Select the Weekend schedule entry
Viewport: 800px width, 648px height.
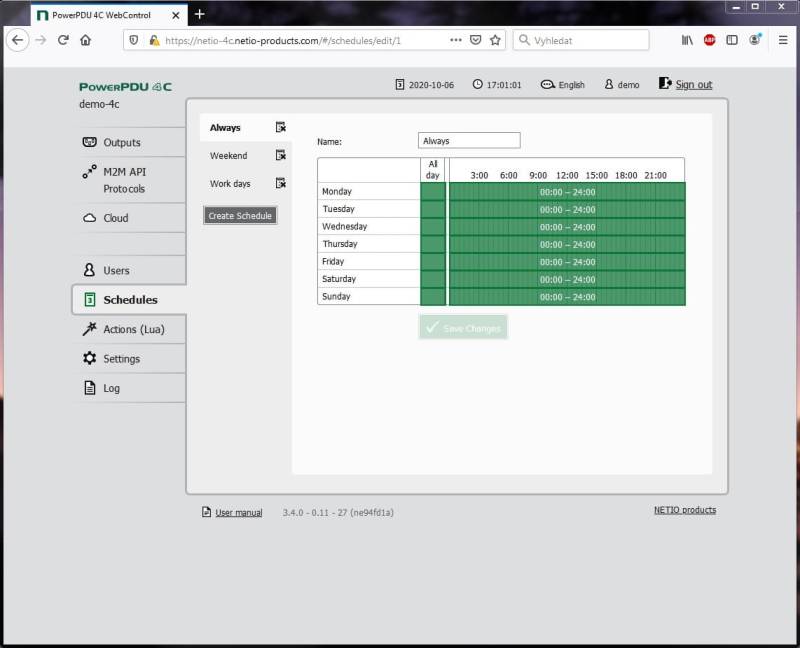(228, 155)
